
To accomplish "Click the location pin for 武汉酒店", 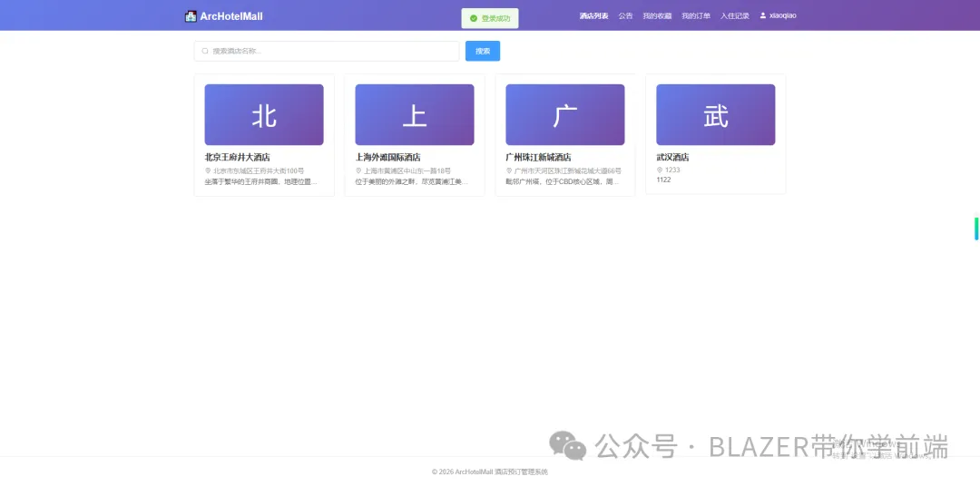I will tap(660, 170).
